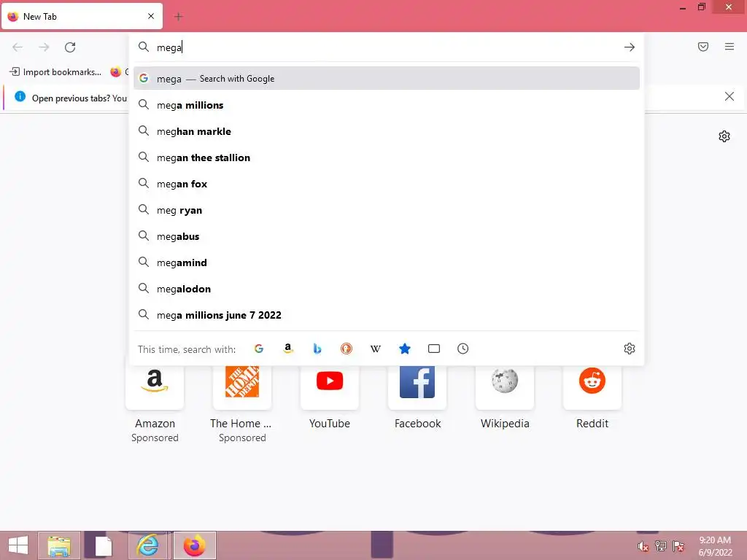Personalize new tab gear icon

(724, 136)
